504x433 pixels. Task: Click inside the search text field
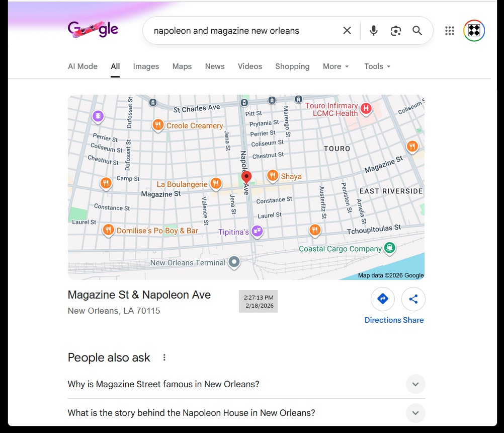coord(241,31)
